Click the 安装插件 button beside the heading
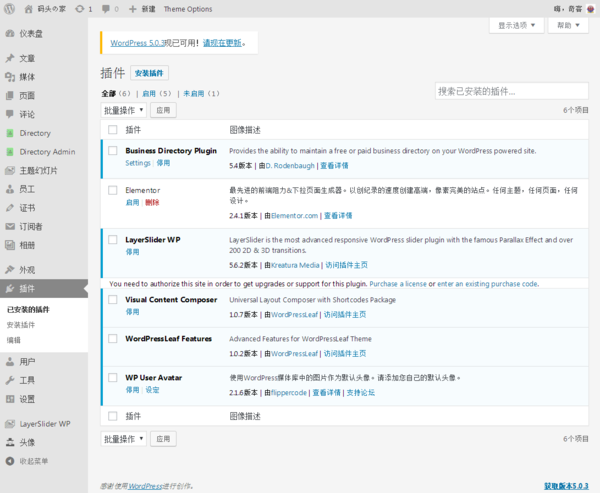The height and width of the screenshot is (493, 600). coord(151,74)
